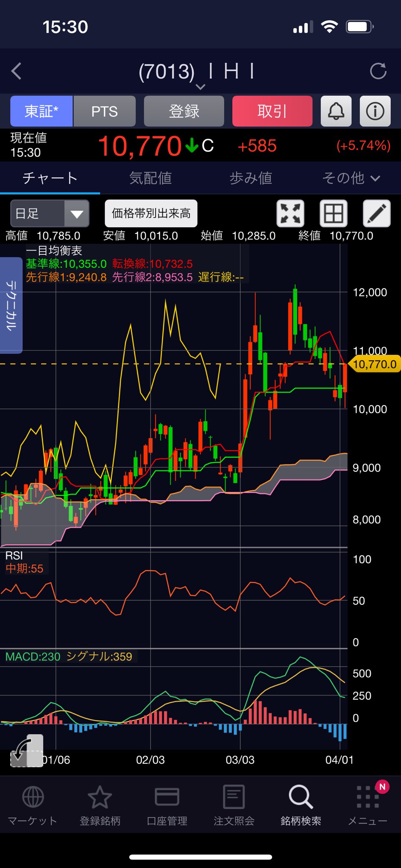
Task: Open 注文照会 document tab
Action: pyautogui.click(x=234, y=805)
